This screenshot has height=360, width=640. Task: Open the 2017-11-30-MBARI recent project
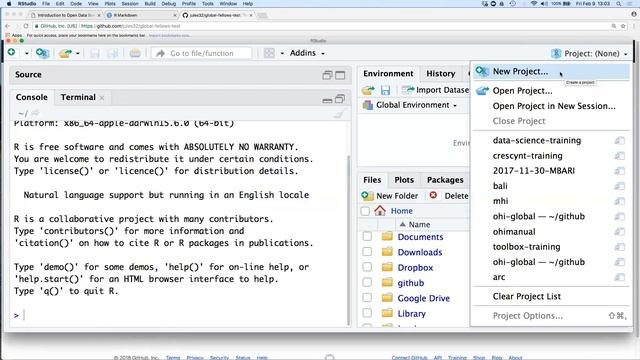(534, 171)
